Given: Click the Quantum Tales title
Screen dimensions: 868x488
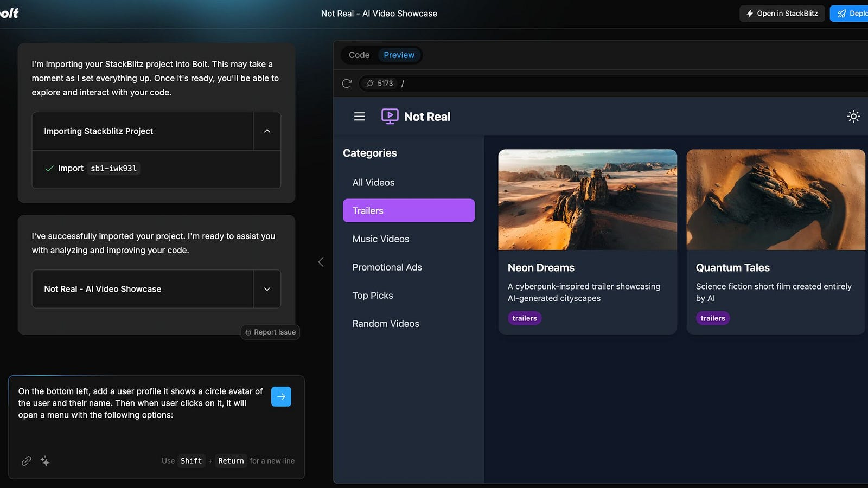Looking at the screenshot, I should coord(733,268).
